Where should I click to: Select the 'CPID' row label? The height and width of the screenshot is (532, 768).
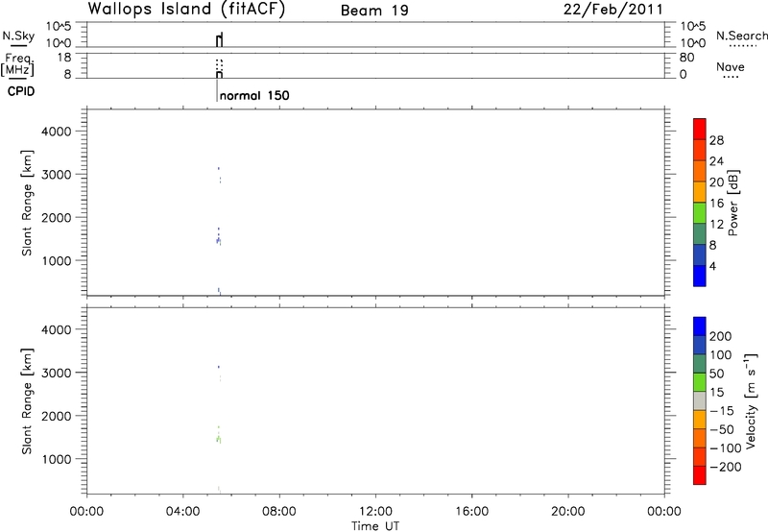pyautogui.click(x=21, y=91)
